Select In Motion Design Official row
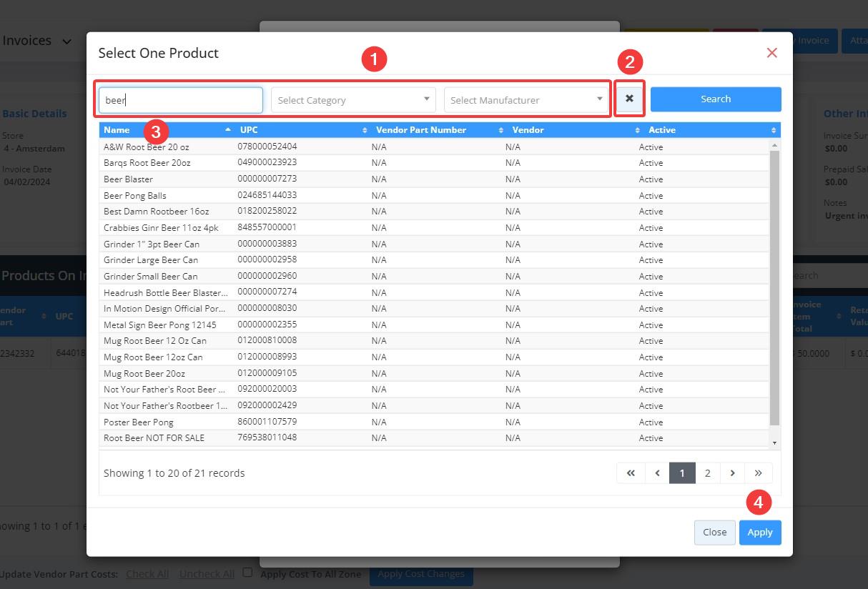 (434, 308)
